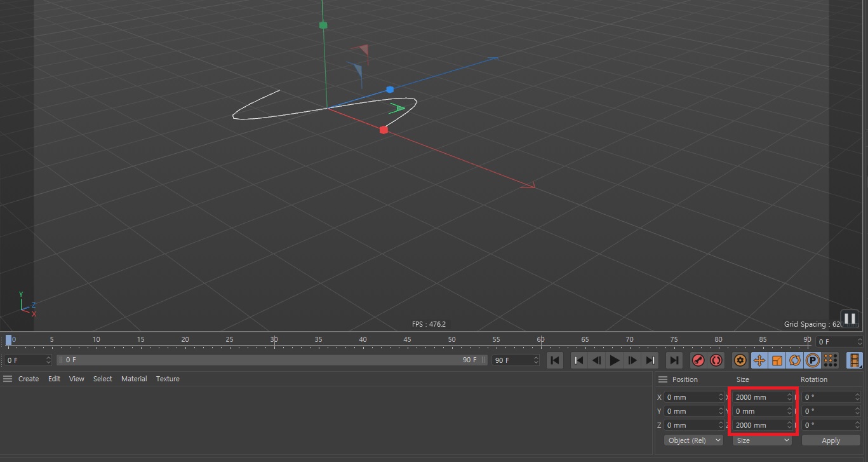Toggle Point Level Animation dots icon
This screenshot has height=462, width=868.
tap(830, 360)
